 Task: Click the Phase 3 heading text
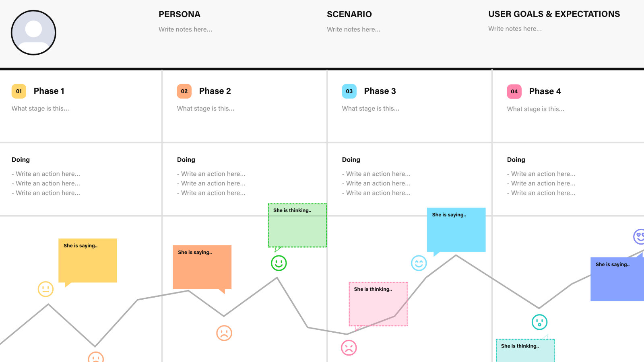[x=380, y=91]
